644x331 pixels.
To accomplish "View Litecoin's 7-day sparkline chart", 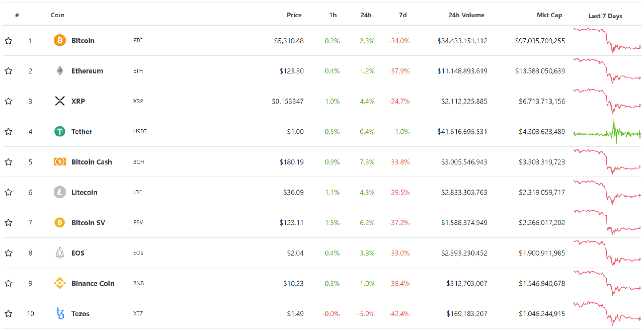I will (607, 192).
